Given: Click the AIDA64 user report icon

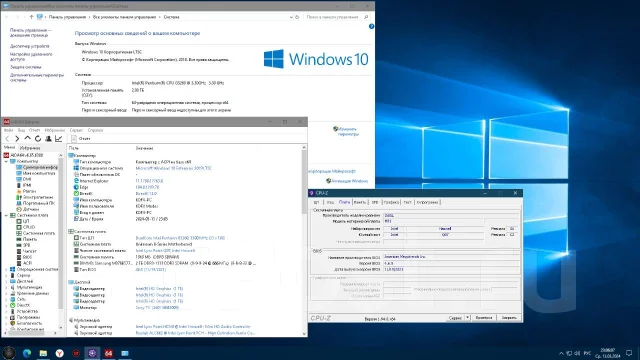Looking at the screenshot, I should pos(48,139).
